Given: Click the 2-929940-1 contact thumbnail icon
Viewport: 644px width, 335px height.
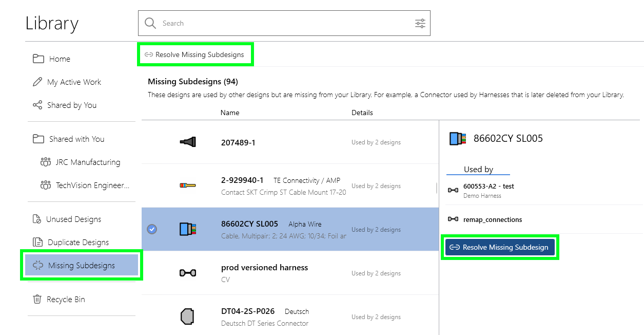Looking at the screenshot, I should [188, 185].
